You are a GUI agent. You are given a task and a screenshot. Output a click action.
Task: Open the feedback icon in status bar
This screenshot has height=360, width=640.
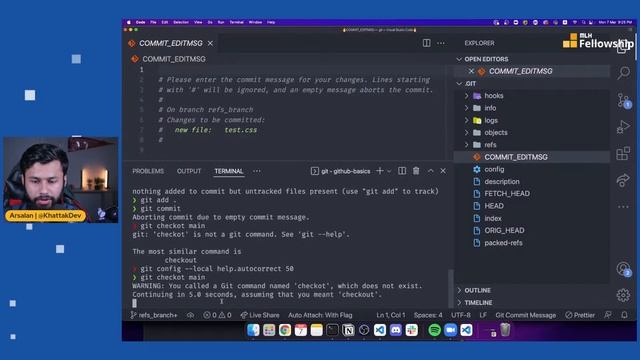(x=608, y=315)
